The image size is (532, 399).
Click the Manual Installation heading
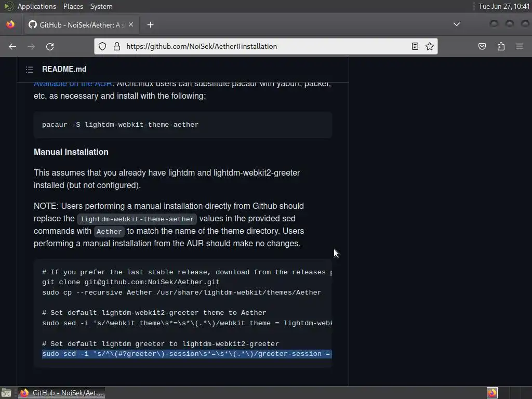pos(71,152)
